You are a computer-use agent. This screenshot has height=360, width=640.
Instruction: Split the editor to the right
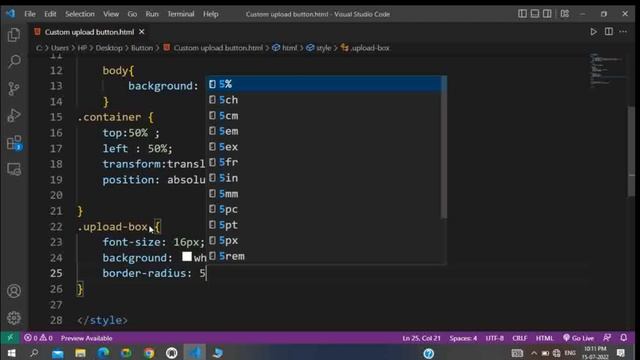609,32
